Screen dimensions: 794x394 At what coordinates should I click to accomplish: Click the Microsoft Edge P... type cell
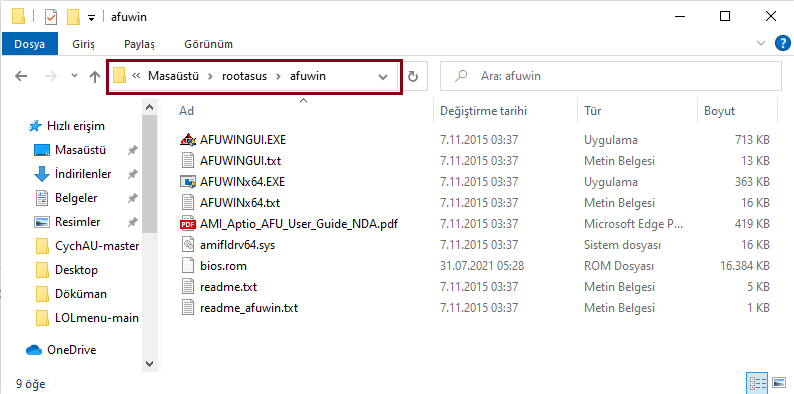coord(633,224)
